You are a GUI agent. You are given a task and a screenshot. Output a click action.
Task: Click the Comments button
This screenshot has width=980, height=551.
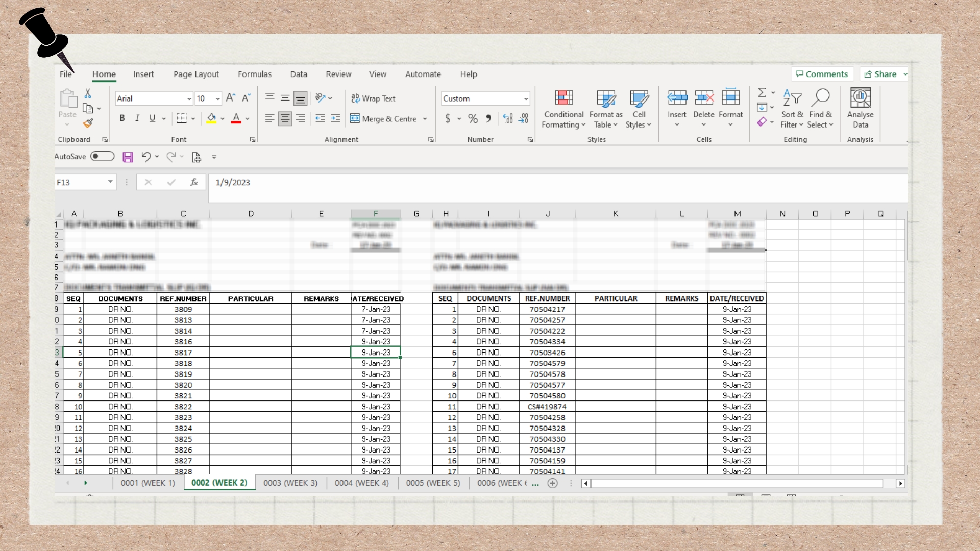click(822, 74)
